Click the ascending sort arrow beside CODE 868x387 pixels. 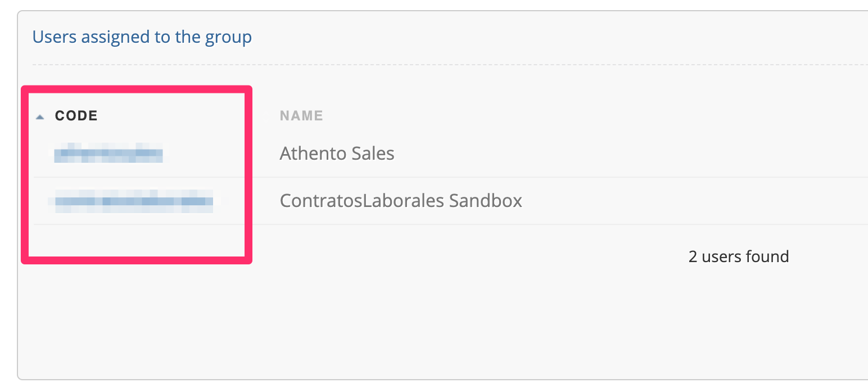pyautogui.click(x=40, y=117)
